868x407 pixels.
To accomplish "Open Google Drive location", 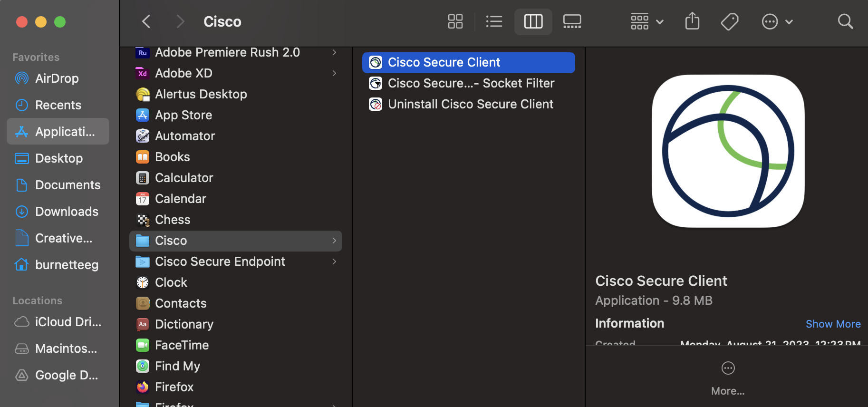I will (58, 375).
